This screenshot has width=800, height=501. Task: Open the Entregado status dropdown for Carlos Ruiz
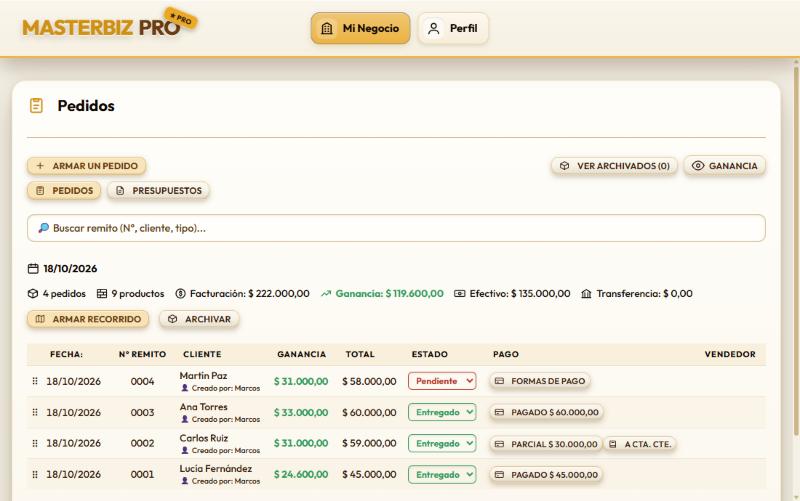point(442,443)
